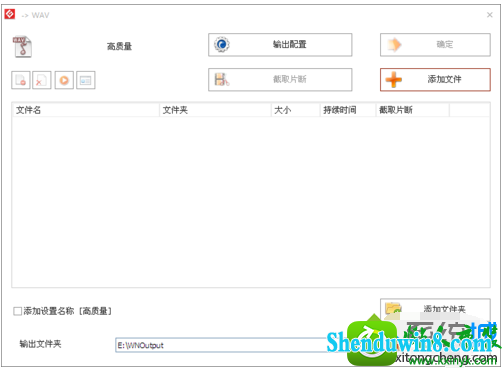Open 输出配置 output settings
This screenshot has width=502, height=368.
tap(280, 45)
